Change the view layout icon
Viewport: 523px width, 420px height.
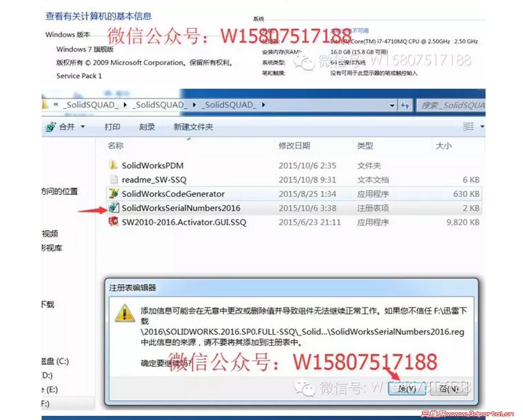(x=468, y=126)
